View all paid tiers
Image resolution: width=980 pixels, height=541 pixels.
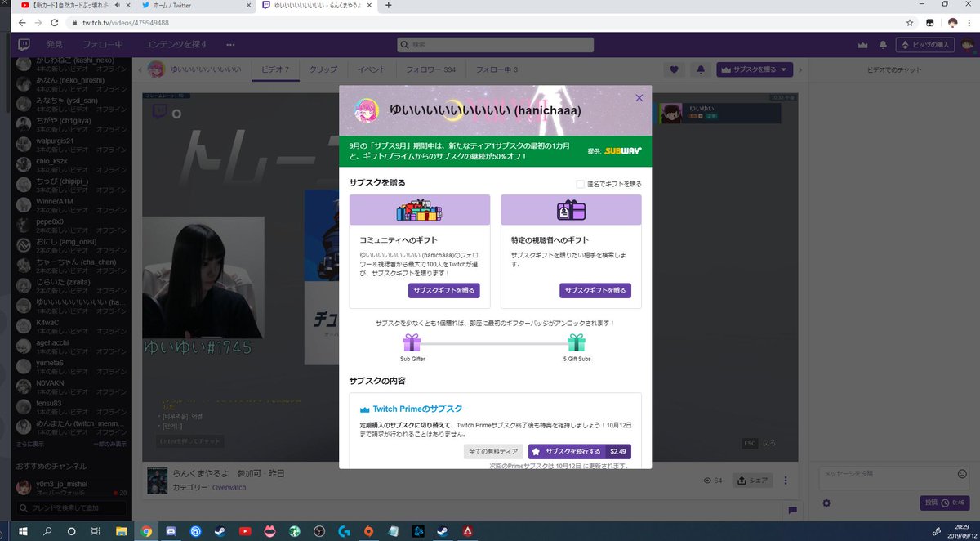493,451
